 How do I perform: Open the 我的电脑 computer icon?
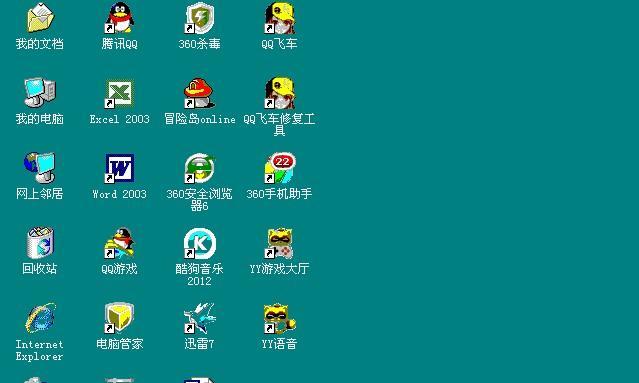tap(40, 93)
